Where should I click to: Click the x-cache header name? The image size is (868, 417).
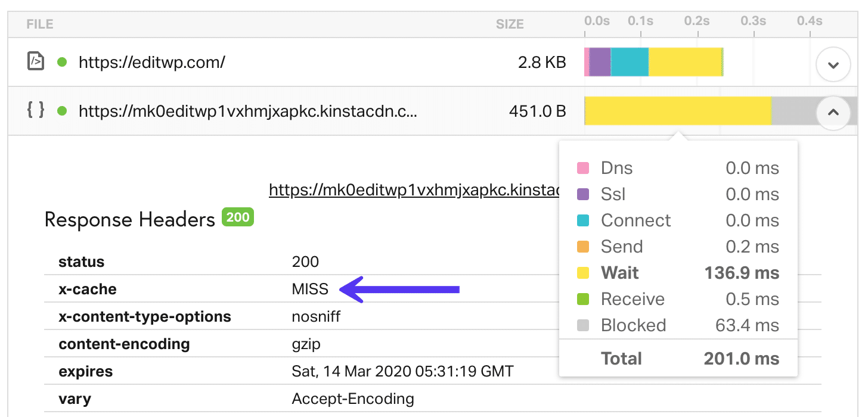(88, 290)
